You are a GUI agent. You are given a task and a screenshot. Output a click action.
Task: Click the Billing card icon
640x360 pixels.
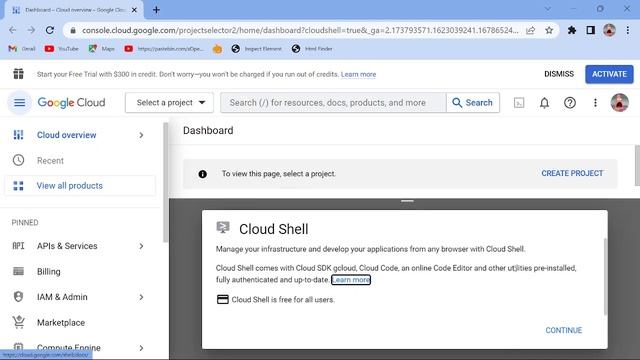[18, 271]
